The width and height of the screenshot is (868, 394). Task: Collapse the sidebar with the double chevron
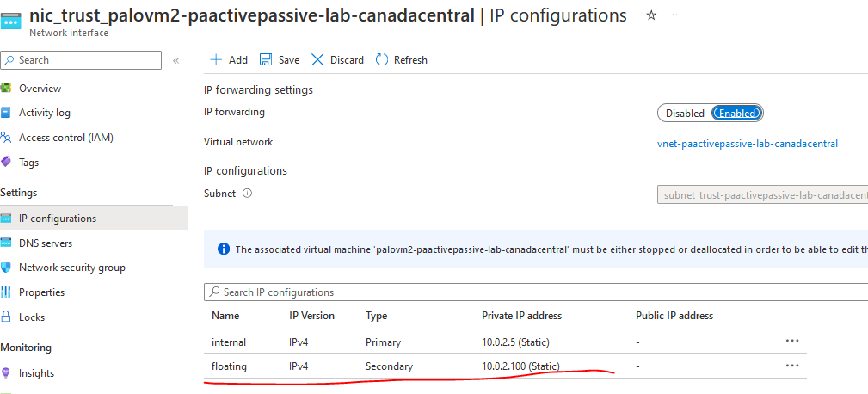(176, 60)
